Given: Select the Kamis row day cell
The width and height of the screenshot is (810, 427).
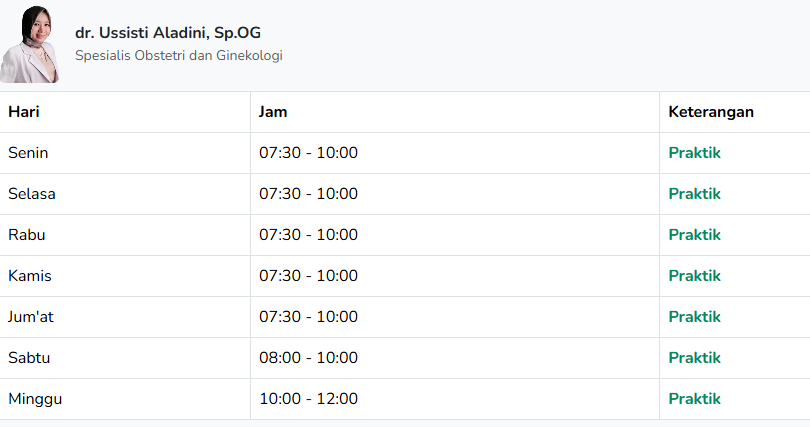Looking at the screenshot, I should (x=30, y=276).
